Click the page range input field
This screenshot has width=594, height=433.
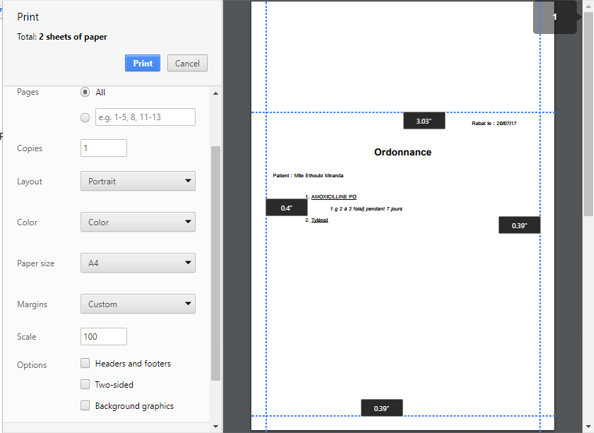(145, 117)
